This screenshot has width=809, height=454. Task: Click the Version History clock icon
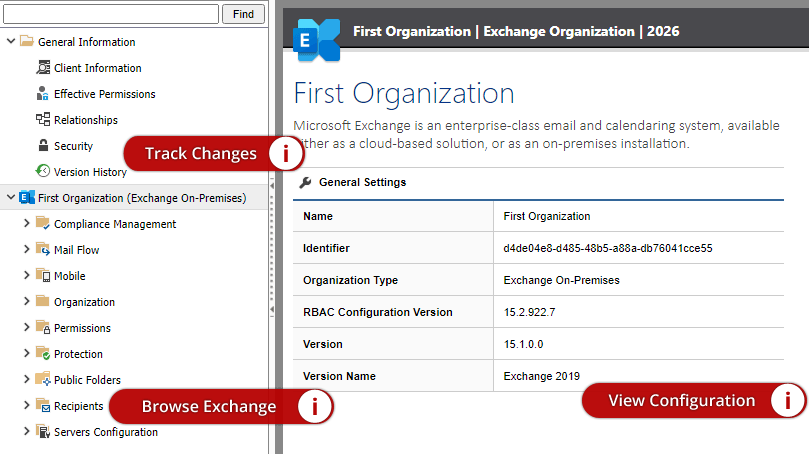tap(43, 171)
